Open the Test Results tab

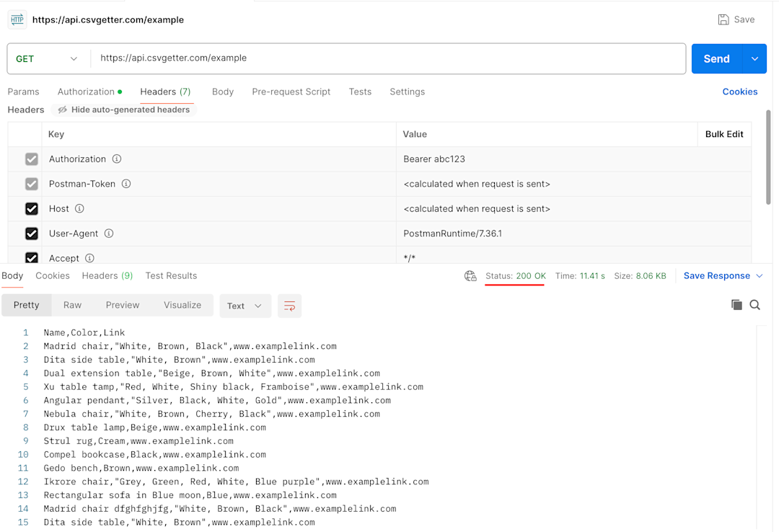tap(171, 275)
